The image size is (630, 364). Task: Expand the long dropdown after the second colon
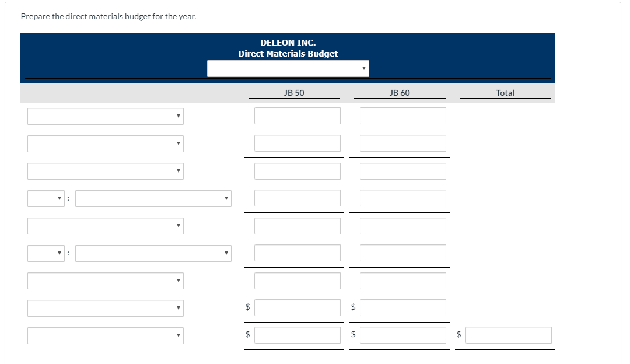click(x=153, y=253)
